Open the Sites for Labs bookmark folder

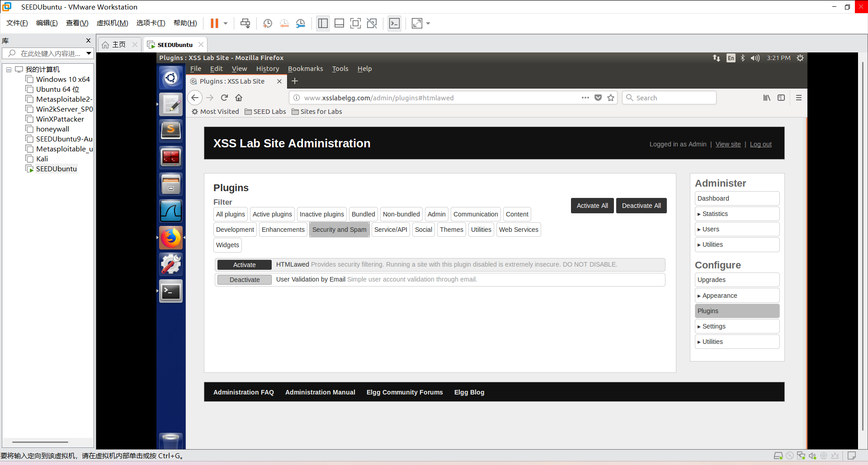(317, 112)
